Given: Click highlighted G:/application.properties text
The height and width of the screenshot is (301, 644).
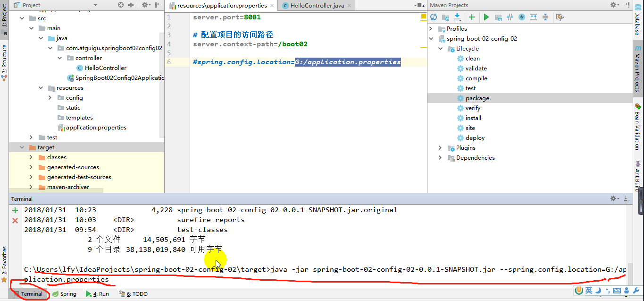Looking at the screenshot, I should (x=348, y=62).
